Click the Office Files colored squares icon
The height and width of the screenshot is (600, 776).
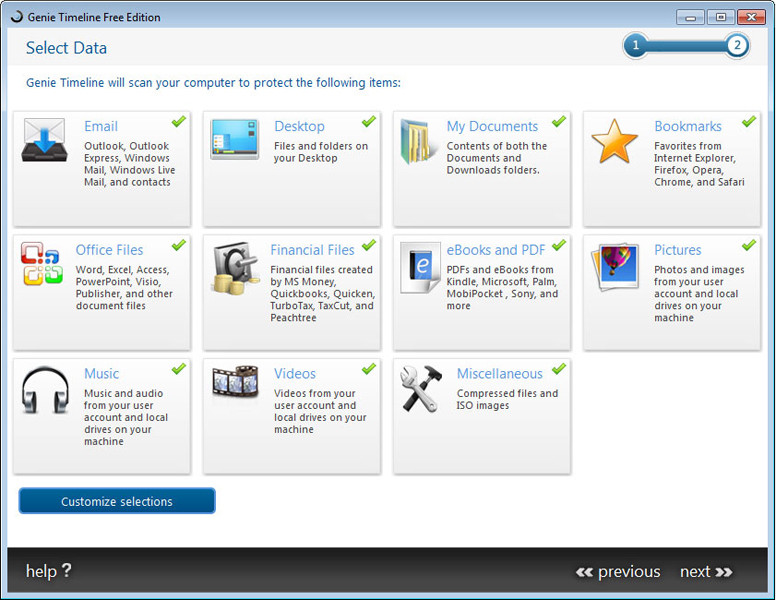pyautogui.click(x=42, y=264)
